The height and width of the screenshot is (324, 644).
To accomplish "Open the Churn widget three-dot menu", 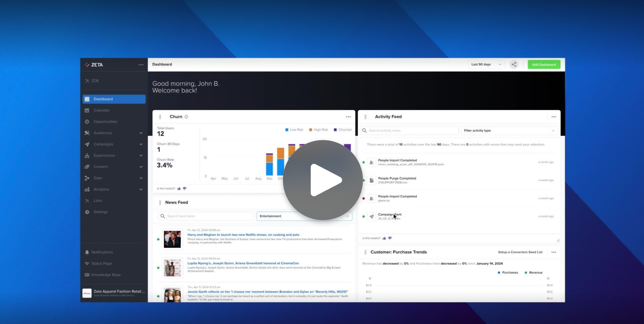I will point(348,117).
